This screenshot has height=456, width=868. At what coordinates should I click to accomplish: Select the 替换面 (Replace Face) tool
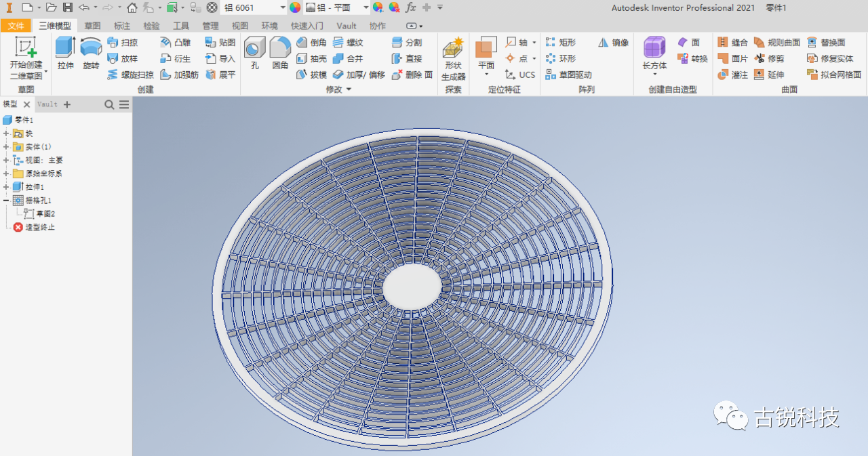[826, 42]
